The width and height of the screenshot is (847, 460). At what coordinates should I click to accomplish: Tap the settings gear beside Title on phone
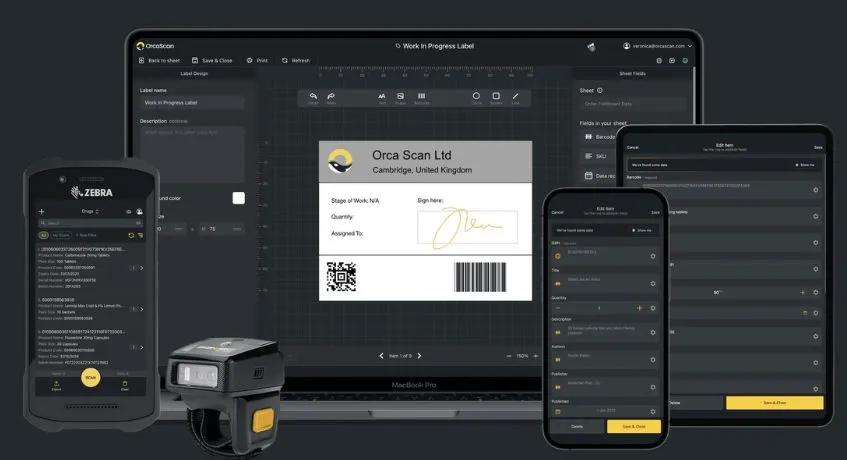pos(653,283)
